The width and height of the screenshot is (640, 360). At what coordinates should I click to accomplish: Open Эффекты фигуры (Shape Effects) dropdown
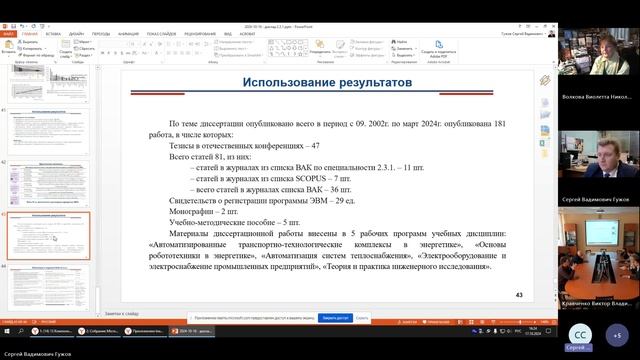tap(368, 55)
